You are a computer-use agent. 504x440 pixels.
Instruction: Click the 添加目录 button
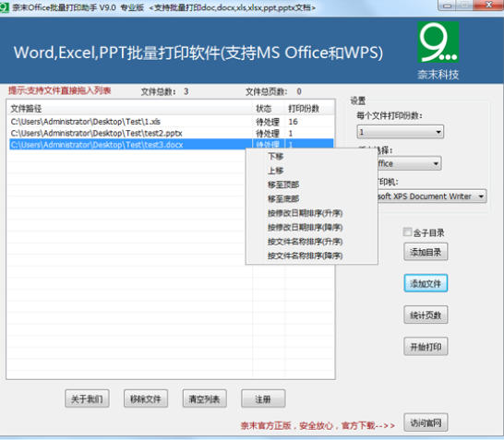point(426,252)
